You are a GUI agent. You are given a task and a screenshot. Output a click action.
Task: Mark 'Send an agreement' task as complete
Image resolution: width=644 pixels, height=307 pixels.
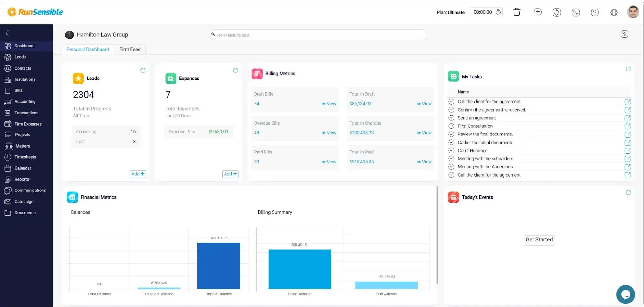click(x=451, y=118)
